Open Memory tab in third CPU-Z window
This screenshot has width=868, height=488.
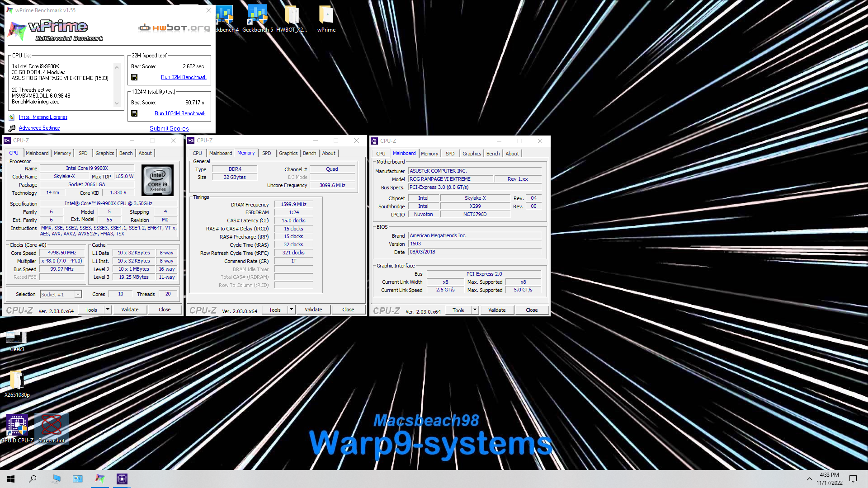[x=429, y=154]
